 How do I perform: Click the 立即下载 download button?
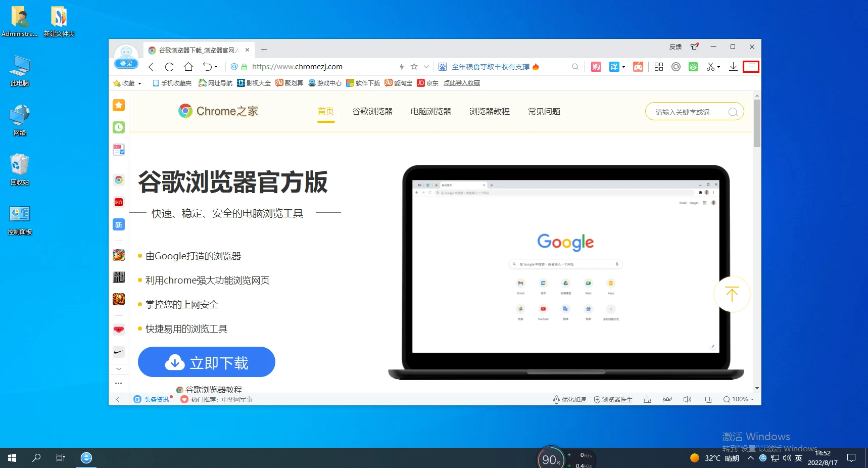207,362
